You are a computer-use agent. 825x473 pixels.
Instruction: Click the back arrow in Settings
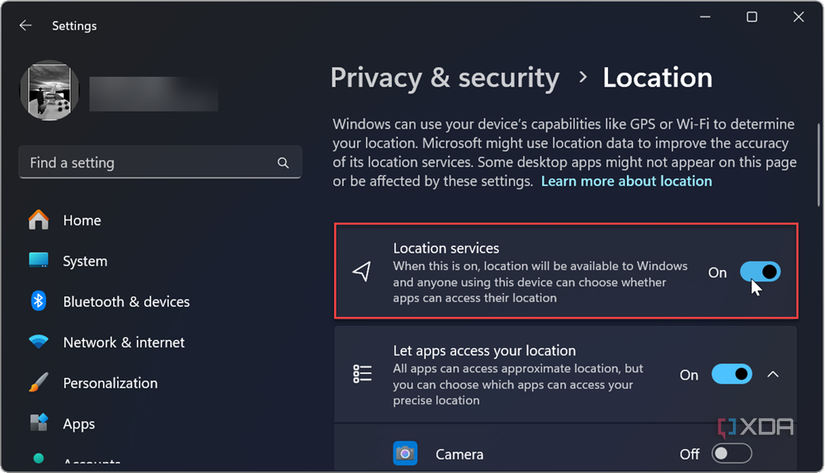click(26, 25)
